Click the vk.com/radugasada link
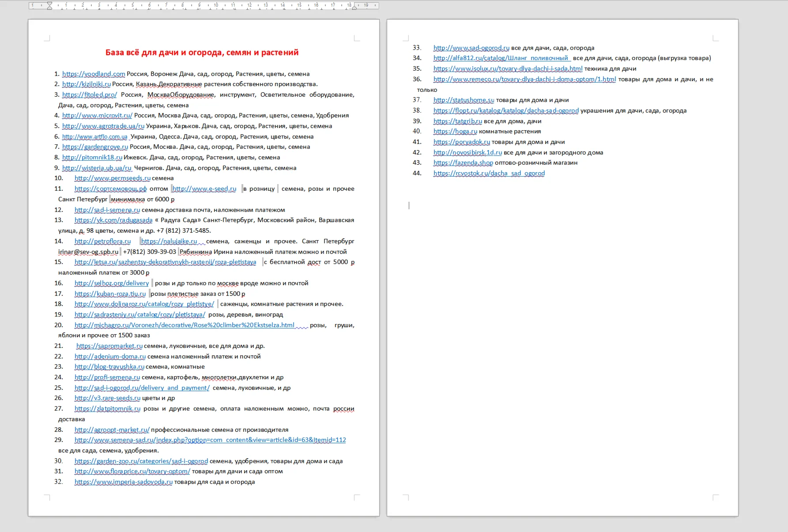Screen dimensions: 788x532 coord(113,220)
